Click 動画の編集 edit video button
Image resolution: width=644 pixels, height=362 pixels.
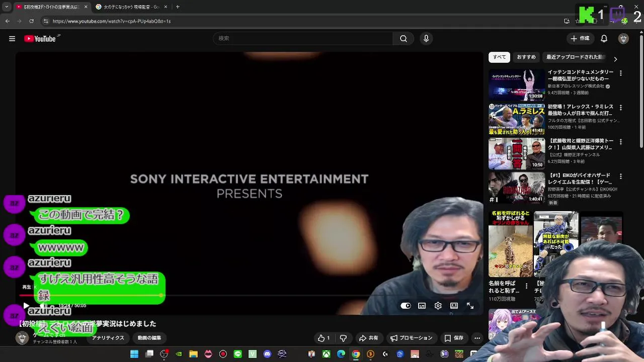[149, 338]
